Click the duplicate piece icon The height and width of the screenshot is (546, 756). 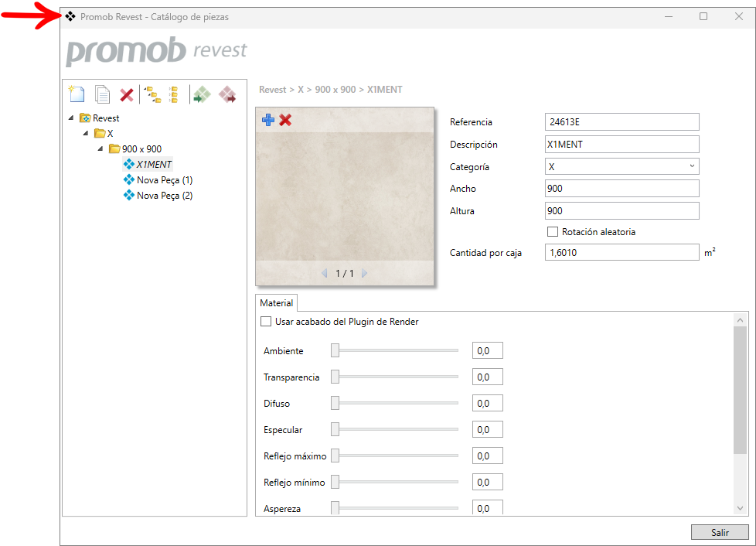102,94
